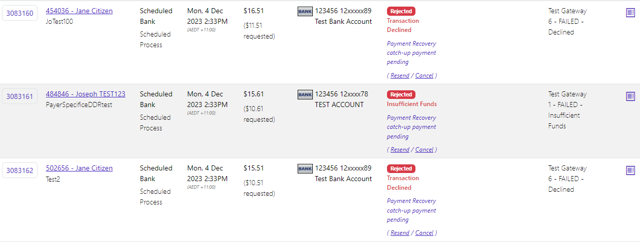Click Rejected badge on Insufficient Funds row
The height and width of the screenshot is (242, 644).
coord(401,94)
